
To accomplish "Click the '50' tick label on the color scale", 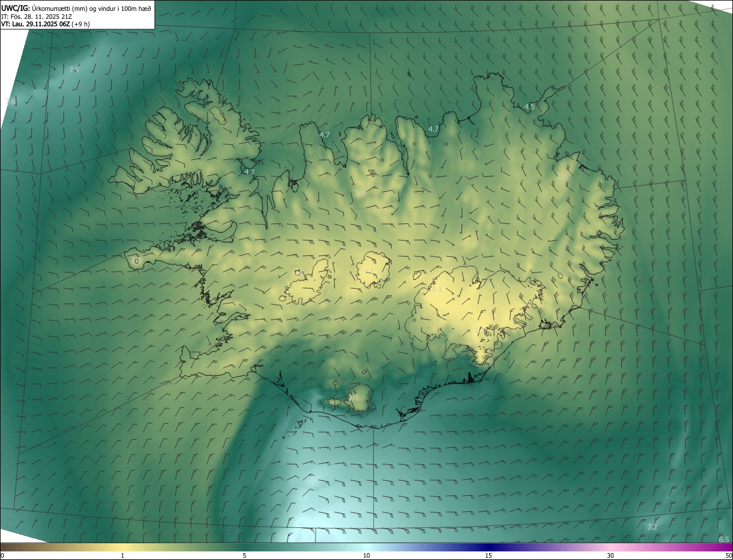I will pyautogui.click(x=728, y=555).
